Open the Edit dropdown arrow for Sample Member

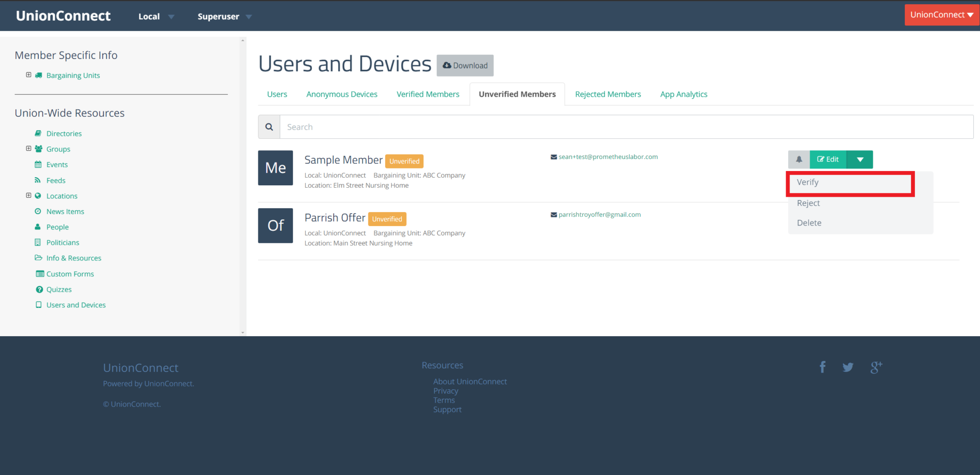pyautogui.click(x=859, y=159)
